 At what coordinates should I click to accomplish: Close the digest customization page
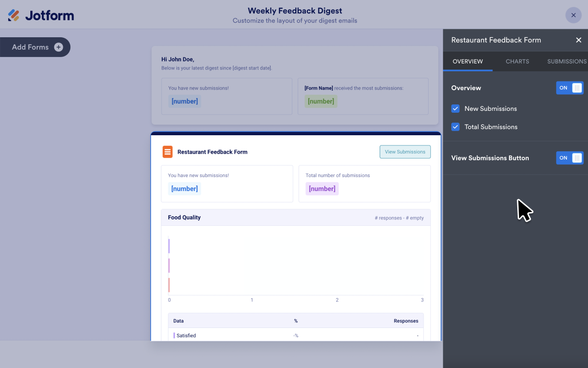[573, 15]
